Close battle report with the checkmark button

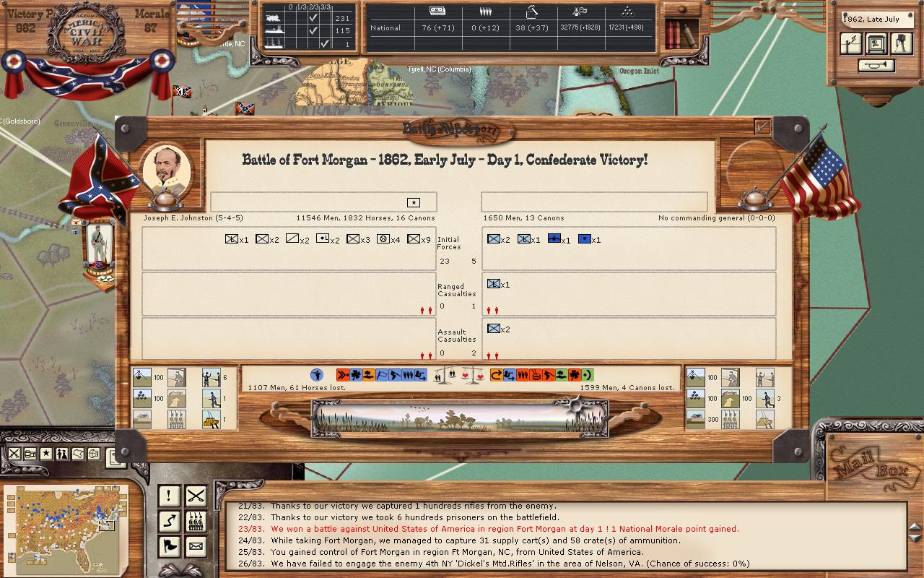click(x=762, y=127)
